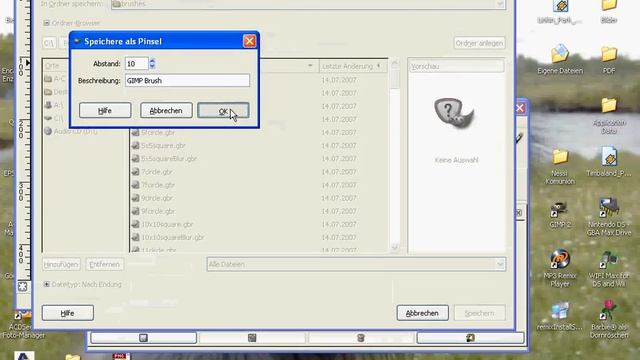The image size is (640, 360).
Task: Launch GIMP 2 desktop shortcut
Action: 560,214
